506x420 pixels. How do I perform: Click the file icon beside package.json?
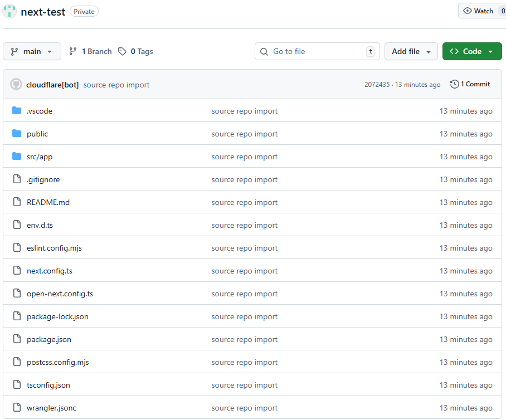tap(17, 339)
